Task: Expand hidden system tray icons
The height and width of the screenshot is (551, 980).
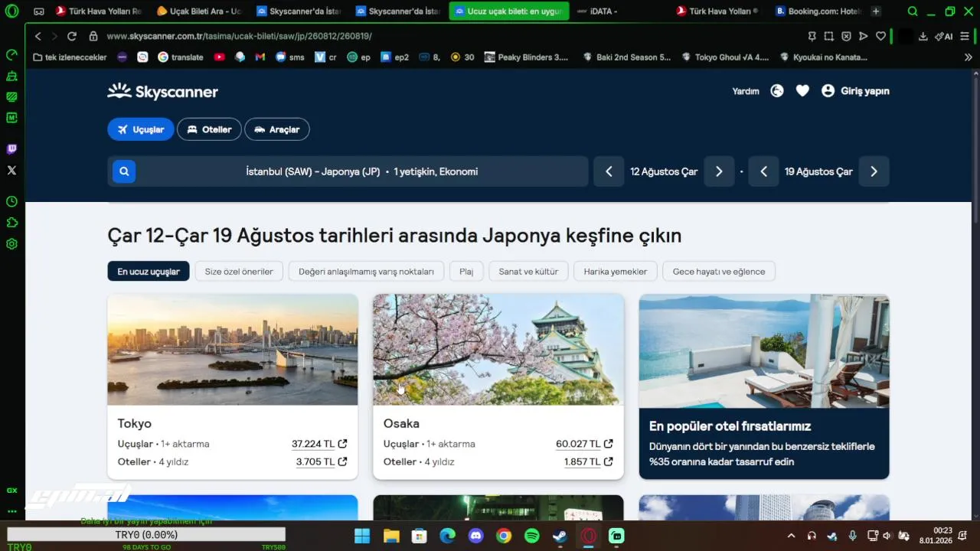Action: tap(791, 536)
